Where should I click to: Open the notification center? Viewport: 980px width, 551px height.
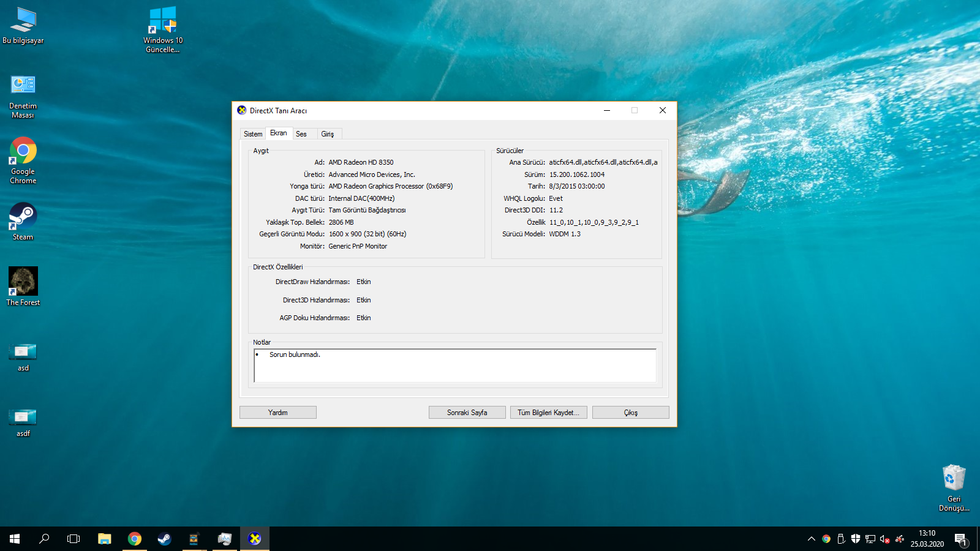pyautogui.click(x=962, y=539)
